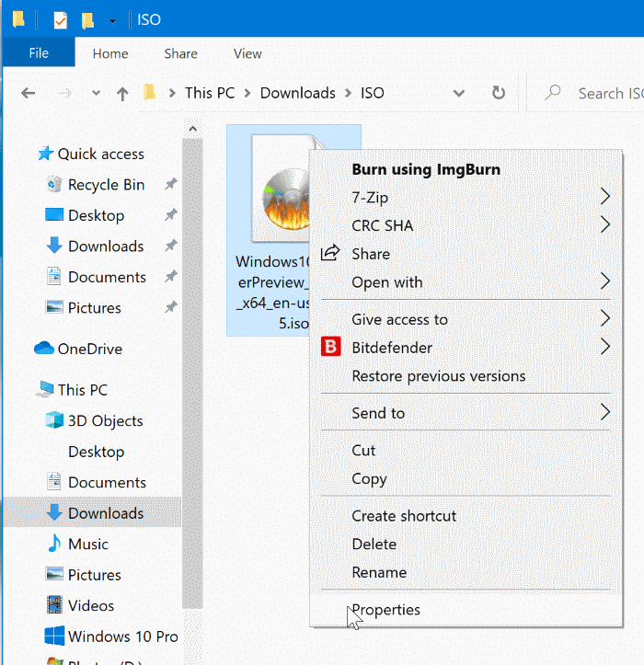Go up one folder level arrow
This screenshot has height=665, width=644.
(122, 93)
